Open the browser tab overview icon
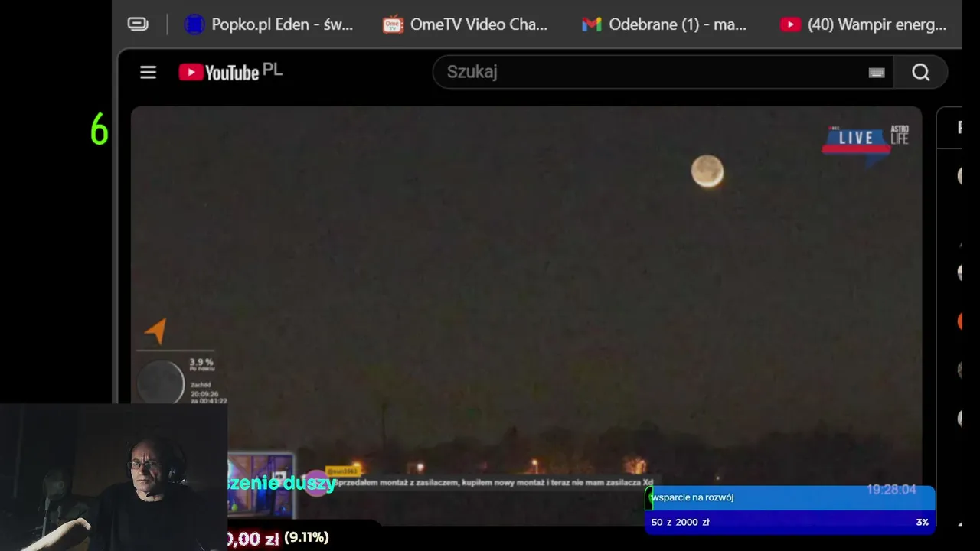Image resolution: width=980 pixels, height=551 pixels. (x=138, y=24)
